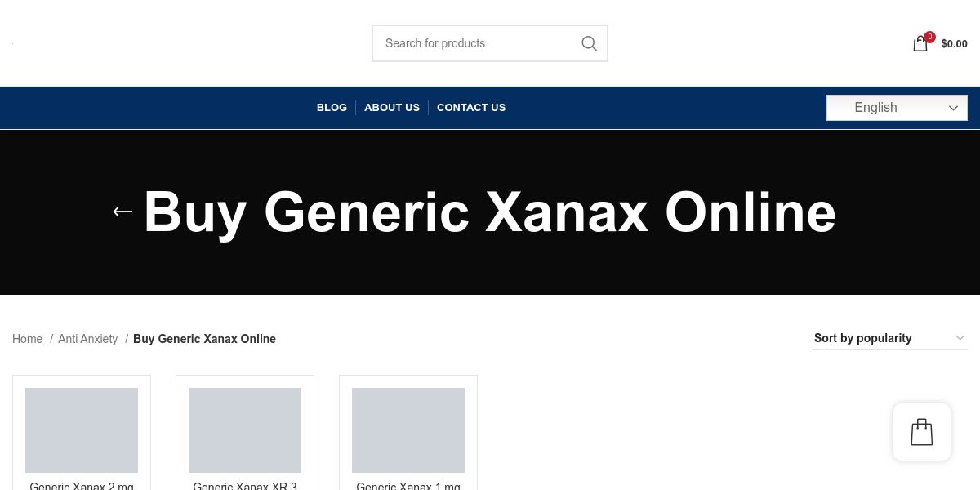Open the shopping cart icon in header
The height and width of the screenshot is (490, 980).
(920, 44)
